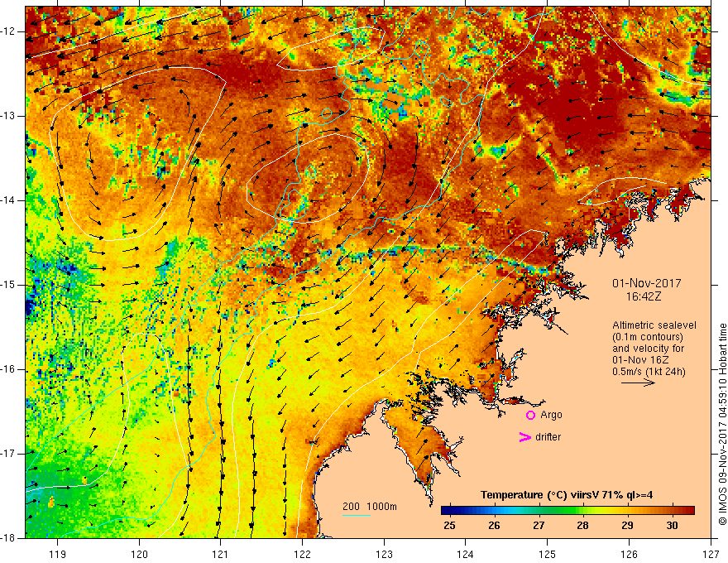Click the longitude axis label '121'
Viewport: 728px width, 563px height.
point(221,554)
